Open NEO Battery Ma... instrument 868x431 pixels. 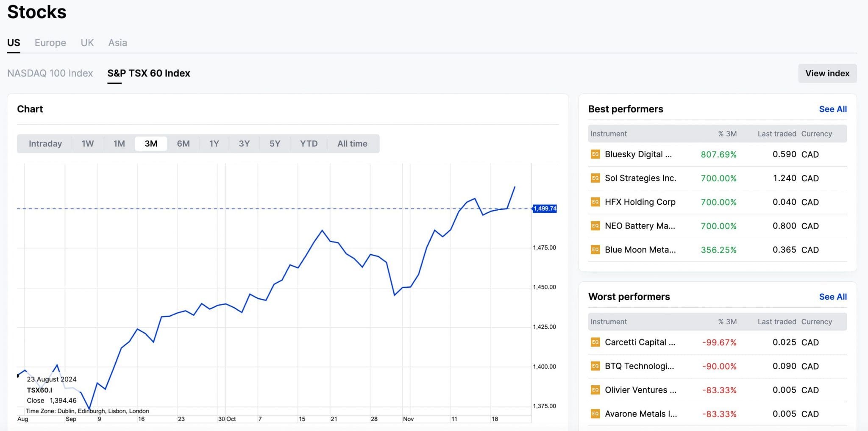[718, 226]
